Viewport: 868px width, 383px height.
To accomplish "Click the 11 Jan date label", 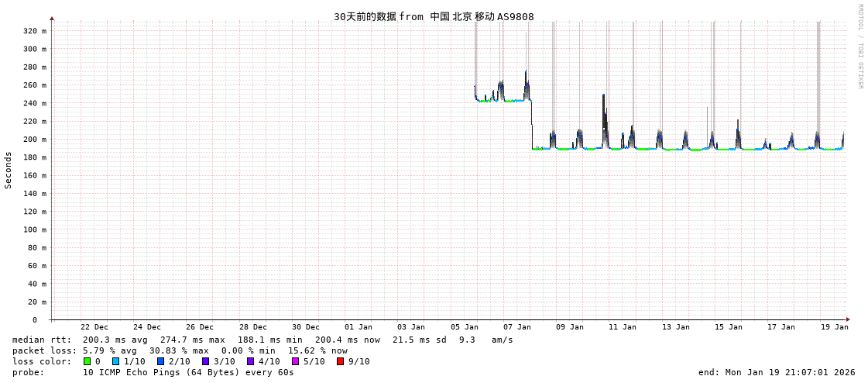I will [x=623, y=327].
